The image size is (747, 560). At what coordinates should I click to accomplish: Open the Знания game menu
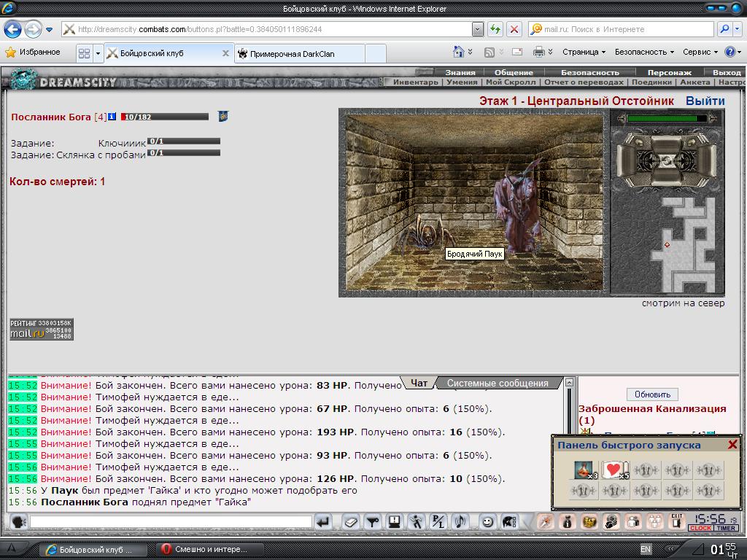(460, 72)
